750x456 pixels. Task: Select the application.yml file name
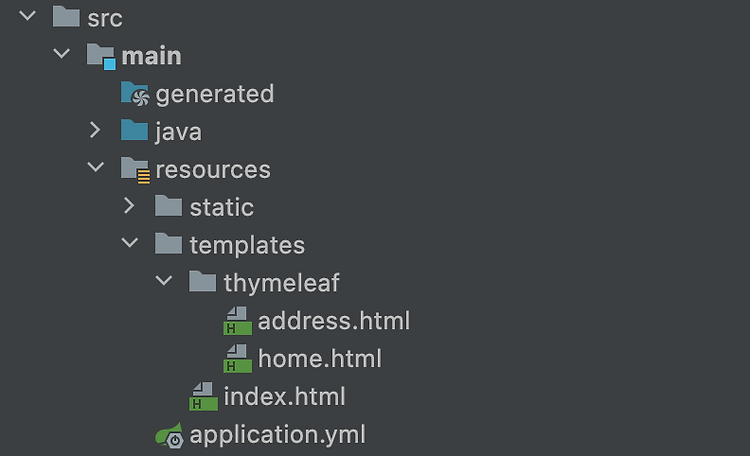point(277,435)
